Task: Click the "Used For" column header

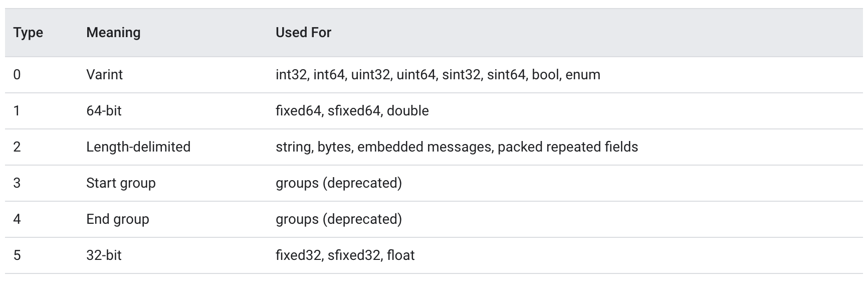Action: click(303, 33)
